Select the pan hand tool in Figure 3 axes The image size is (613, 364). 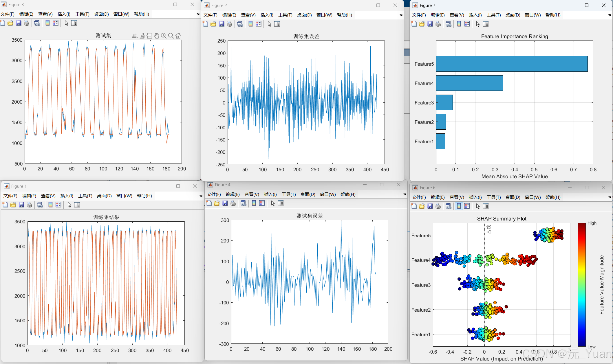pos(157,36)
